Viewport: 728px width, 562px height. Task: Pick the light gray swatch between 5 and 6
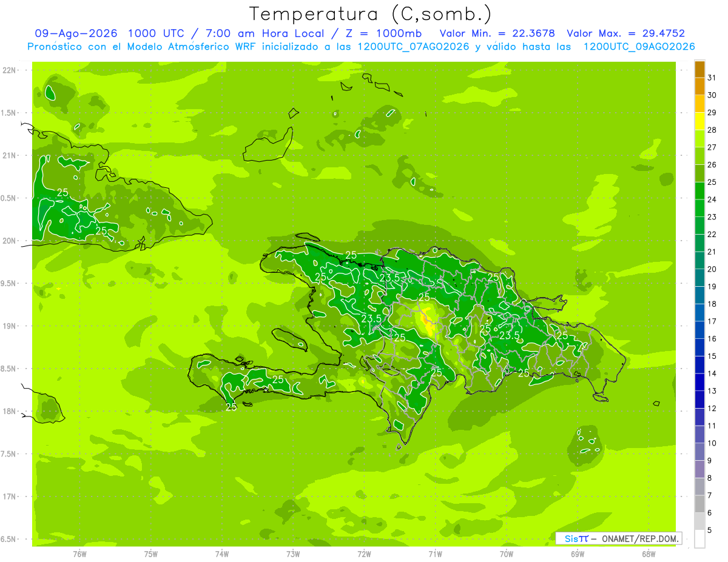pyautogui.click(x=699, y=521)
